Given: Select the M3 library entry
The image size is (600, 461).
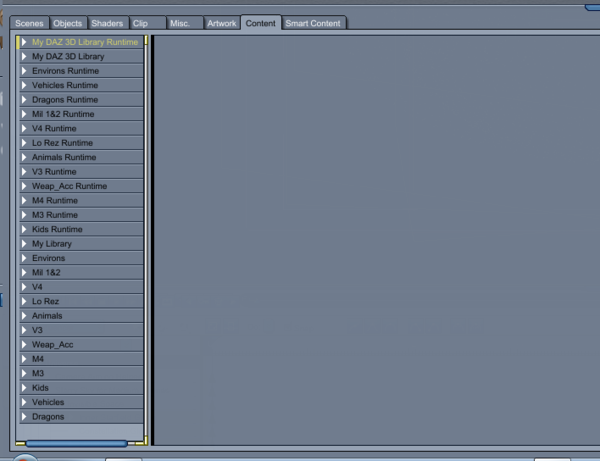Looking at the screenshot, I should pos(82,373).
